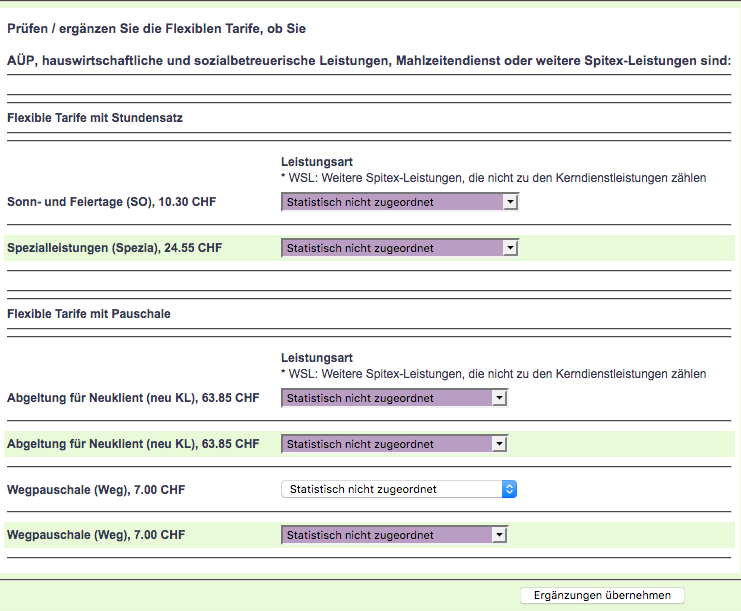Click the arrow icon of Sonn- und Feiertage dropdown
The height and width of the screenshot is (611, 741).
coord(510,202)
